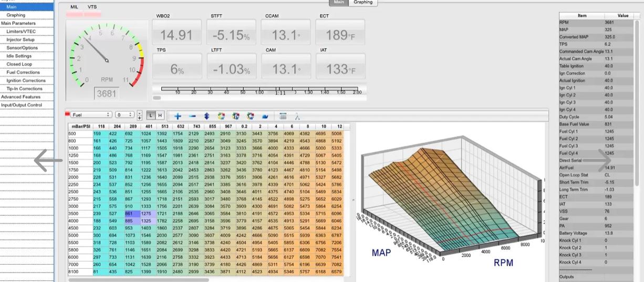Click the blue up-down arrow adjust icon

(206, 116)
